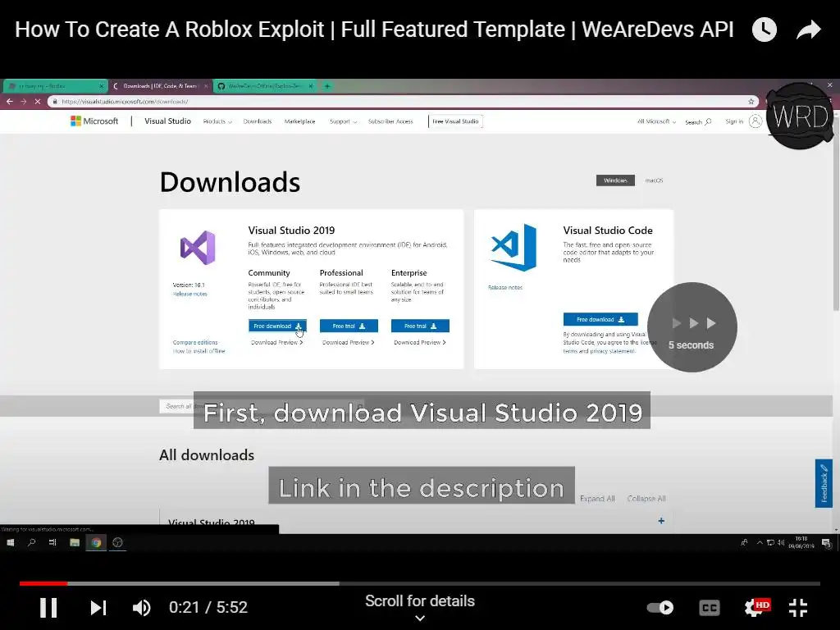Click Community Free download button

coord(277,326)
